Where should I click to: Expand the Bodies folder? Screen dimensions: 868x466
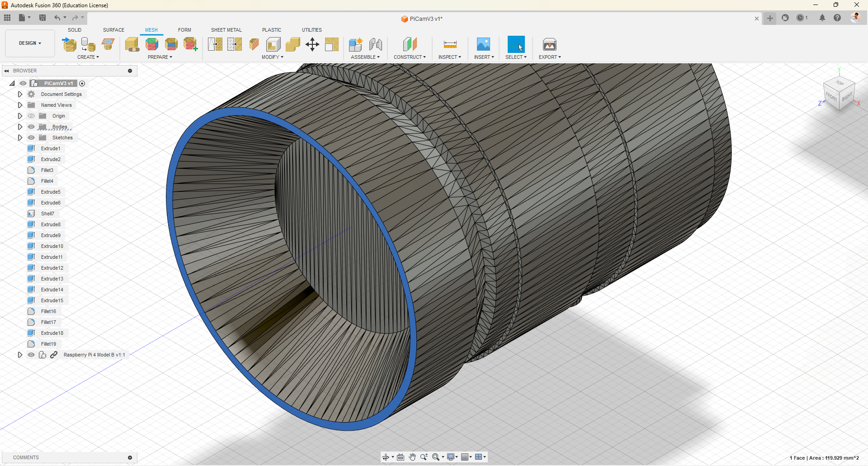coord(20,127)
